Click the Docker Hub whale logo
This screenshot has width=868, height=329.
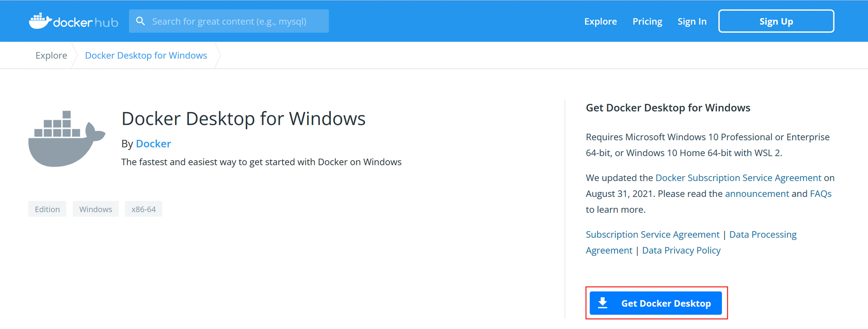click(x=73, y=21)
